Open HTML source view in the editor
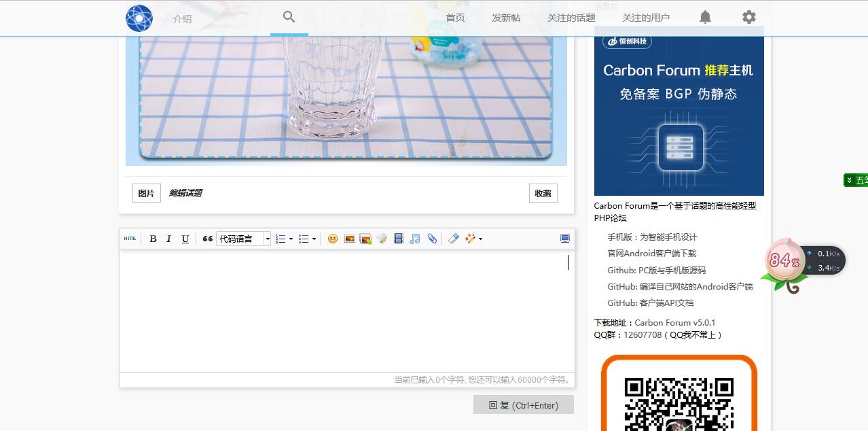This screenshot has width=868, height=431. tap(130, 239)
